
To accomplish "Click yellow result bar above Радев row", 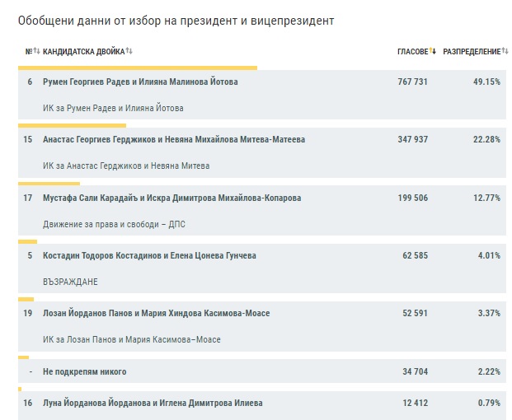I will (138, 68).
